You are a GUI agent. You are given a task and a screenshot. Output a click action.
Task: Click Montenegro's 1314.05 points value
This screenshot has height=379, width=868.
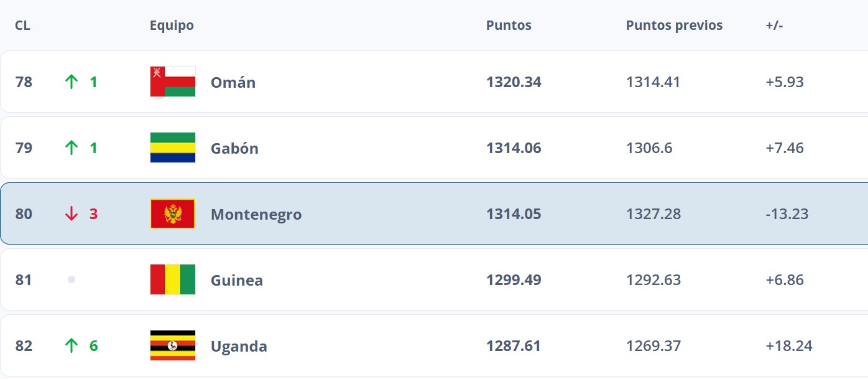click(x=514, y=214)
